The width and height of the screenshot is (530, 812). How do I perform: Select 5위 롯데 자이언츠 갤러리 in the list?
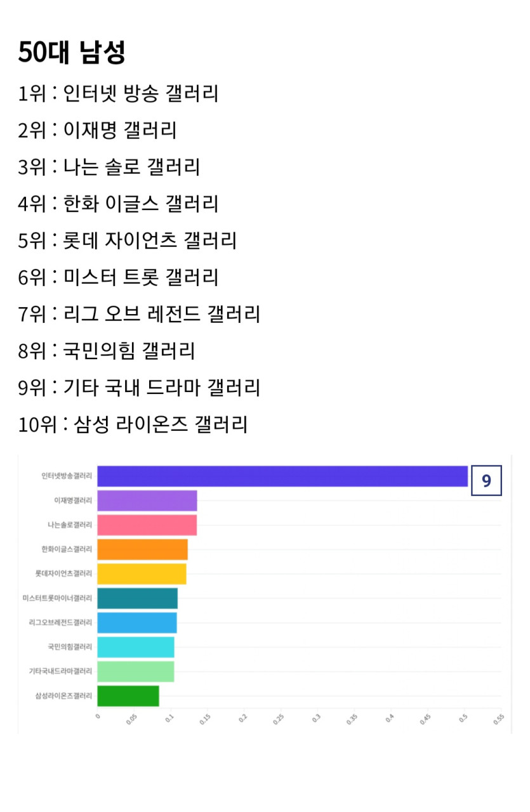tap(127, 241)
